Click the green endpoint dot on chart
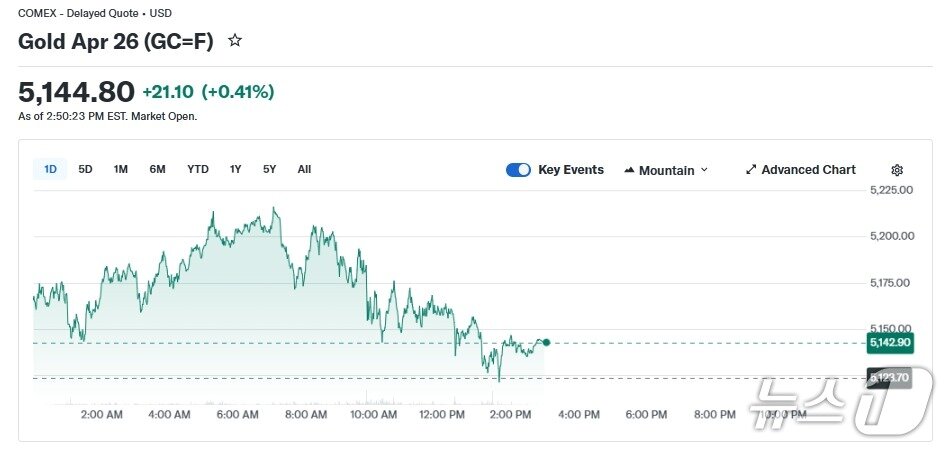The image size is (947, 449). (x=546, y=343)
